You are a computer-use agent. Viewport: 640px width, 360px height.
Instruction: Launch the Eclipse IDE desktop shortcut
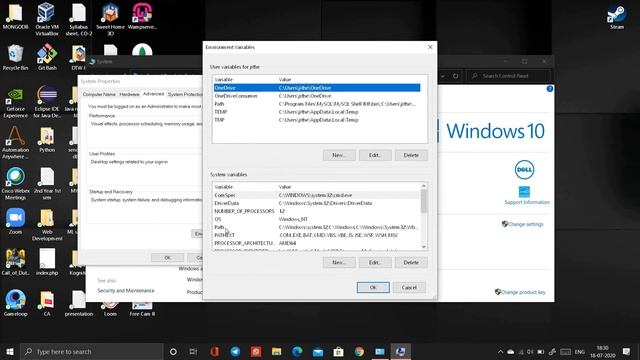(47, 102)
